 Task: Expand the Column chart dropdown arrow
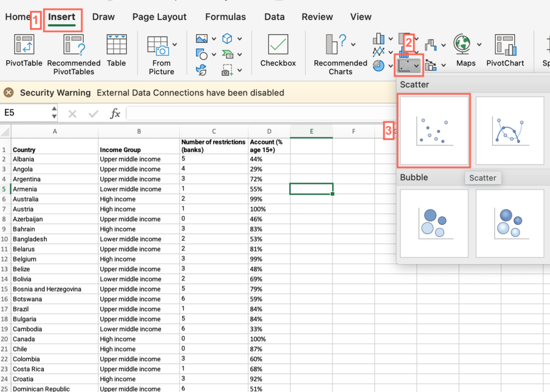[x=390, y=39]
